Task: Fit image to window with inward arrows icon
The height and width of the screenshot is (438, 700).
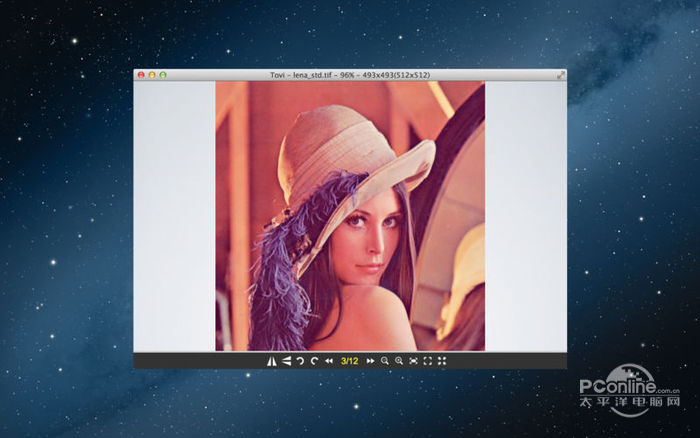Action: click(413, 361)
